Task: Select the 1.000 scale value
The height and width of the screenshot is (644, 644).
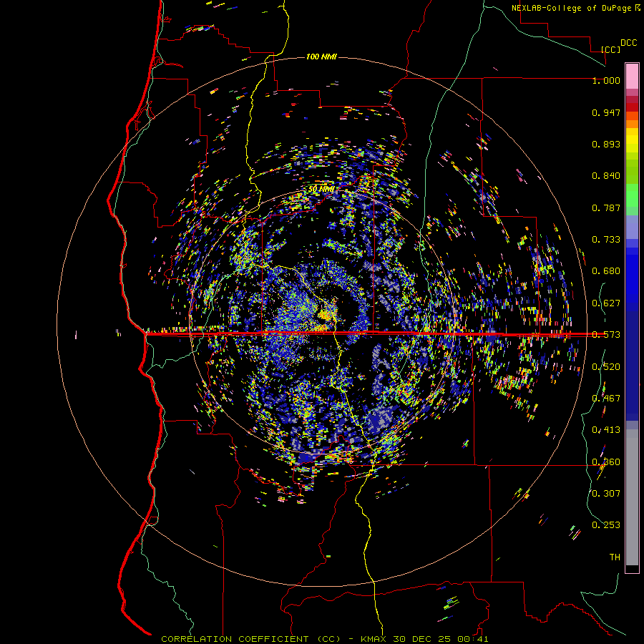Action: 606,80
